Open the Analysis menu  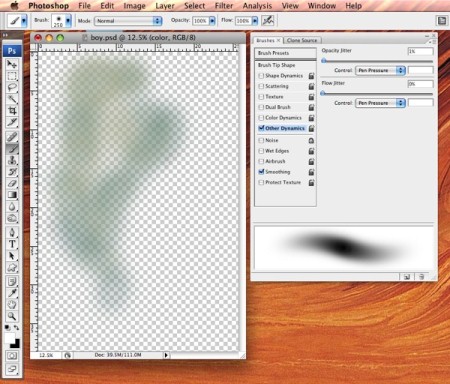tap(257, 6)
